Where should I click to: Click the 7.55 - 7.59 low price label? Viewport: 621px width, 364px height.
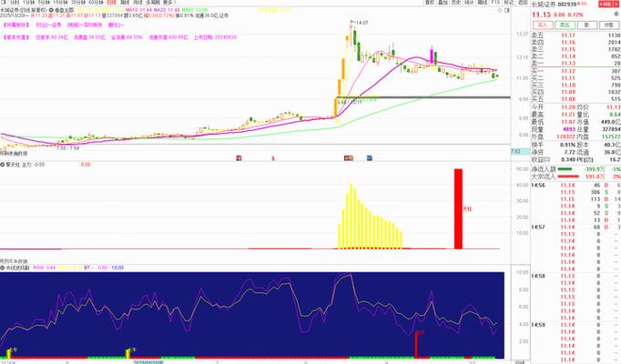(x=67, y=148)
